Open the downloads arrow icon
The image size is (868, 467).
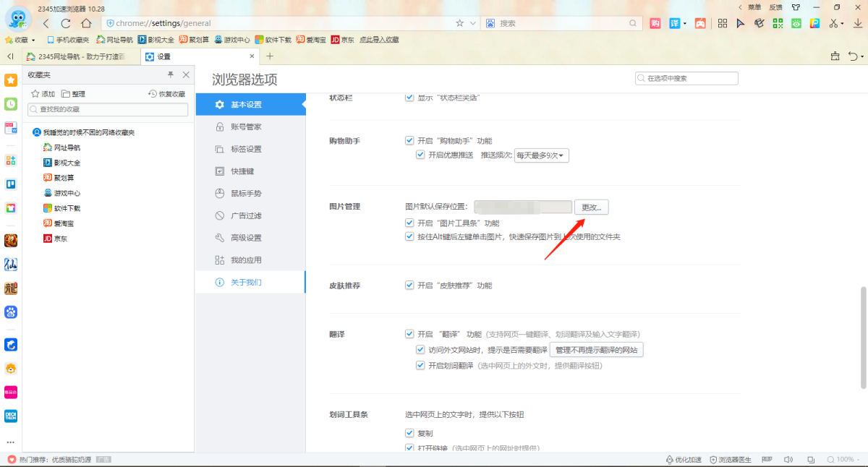[856, 23]
